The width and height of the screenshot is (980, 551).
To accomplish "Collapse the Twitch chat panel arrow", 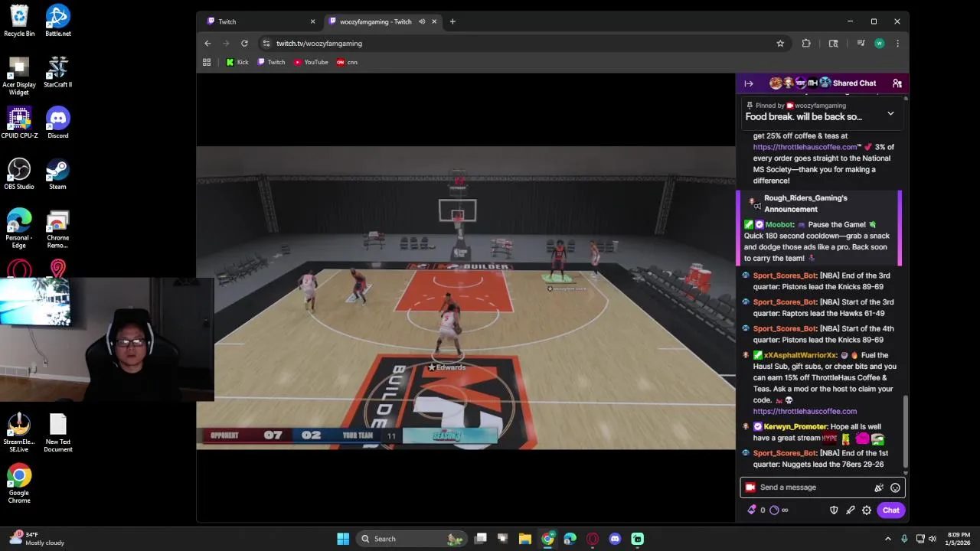I will click(x=749, y=83).
